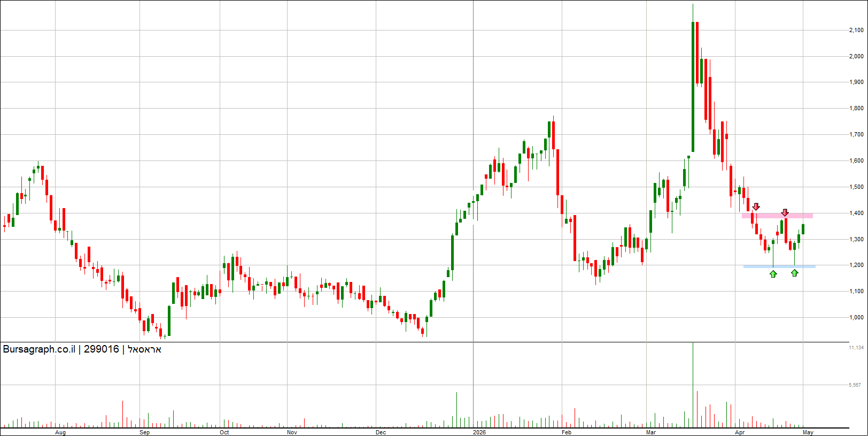This screenshot has height=436, width=868.
Task: Click the 1,200 price axis label
Action: [856, 265]
